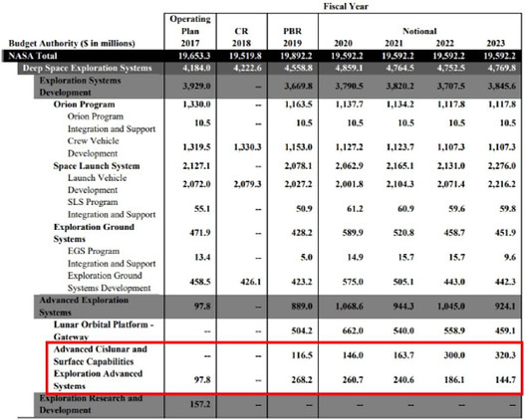The height and width of the screenshot is (420, 525).
Task: Click Crew Vehicle Development 2017 value 1,319.5
Action: click(196, 147)
